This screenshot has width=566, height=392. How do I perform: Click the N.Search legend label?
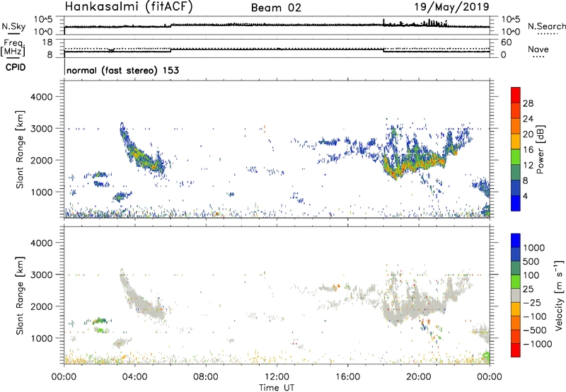coord(546,26)
